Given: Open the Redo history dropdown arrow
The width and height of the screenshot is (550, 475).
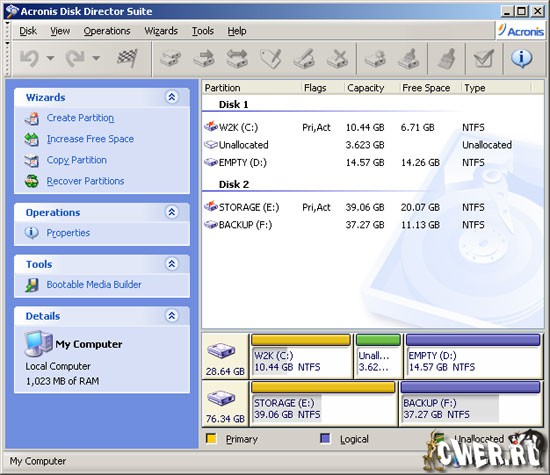Looking at the screenshot, I should [x=96, y=58].
